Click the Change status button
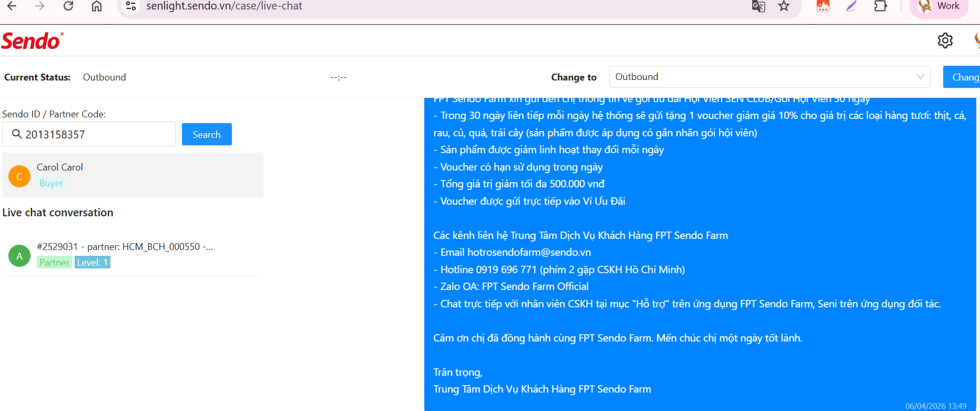 coord(962,77)
